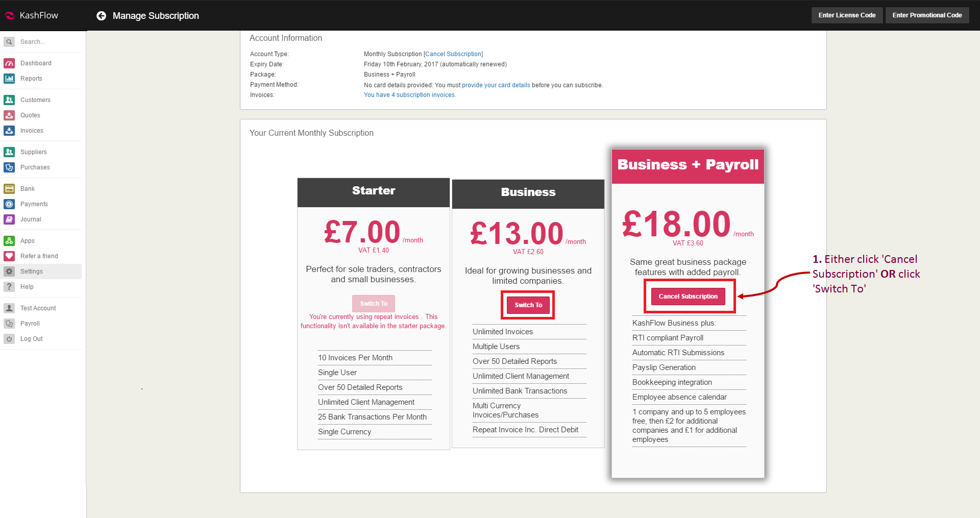Open the 4 subscription invoices link
This screenshot has height=518, width=980.
pos(409,95)
